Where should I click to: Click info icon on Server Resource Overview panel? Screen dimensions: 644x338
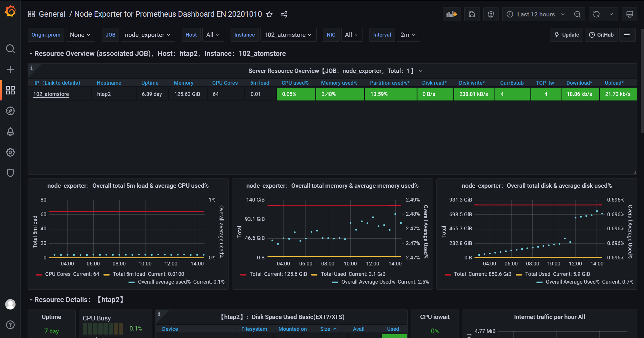click(32, 68)
